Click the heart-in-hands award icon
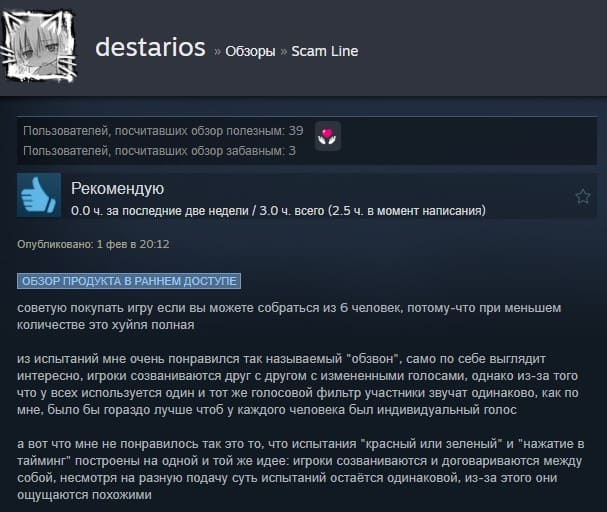This screenshot has width=607, height=512. [x=328, y=136]
